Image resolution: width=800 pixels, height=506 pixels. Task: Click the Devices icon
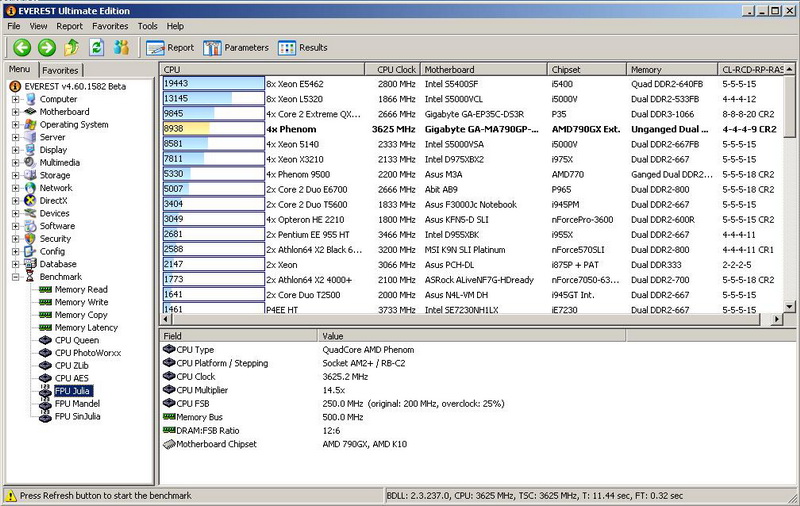[x=31, y=213]
